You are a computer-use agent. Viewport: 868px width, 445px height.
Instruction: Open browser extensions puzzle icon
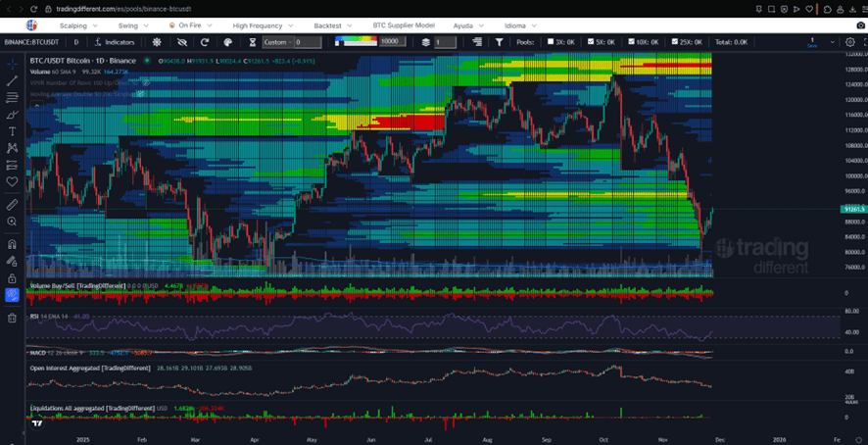pyautogui.click(x=827, y=9)
